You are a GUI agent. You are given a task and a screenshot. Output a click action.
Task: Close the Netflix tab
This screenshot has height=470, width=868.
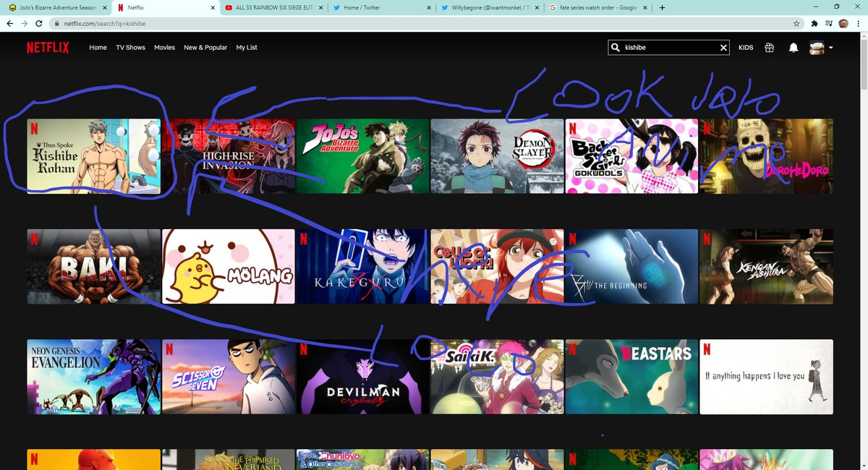(x=213, y=7)
